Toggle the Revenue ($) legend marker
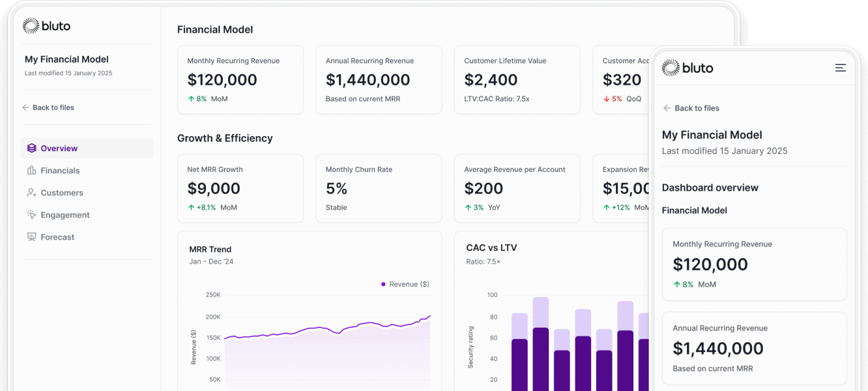The height and width of the screenshot is (391, 868). (x=383, y=284)
